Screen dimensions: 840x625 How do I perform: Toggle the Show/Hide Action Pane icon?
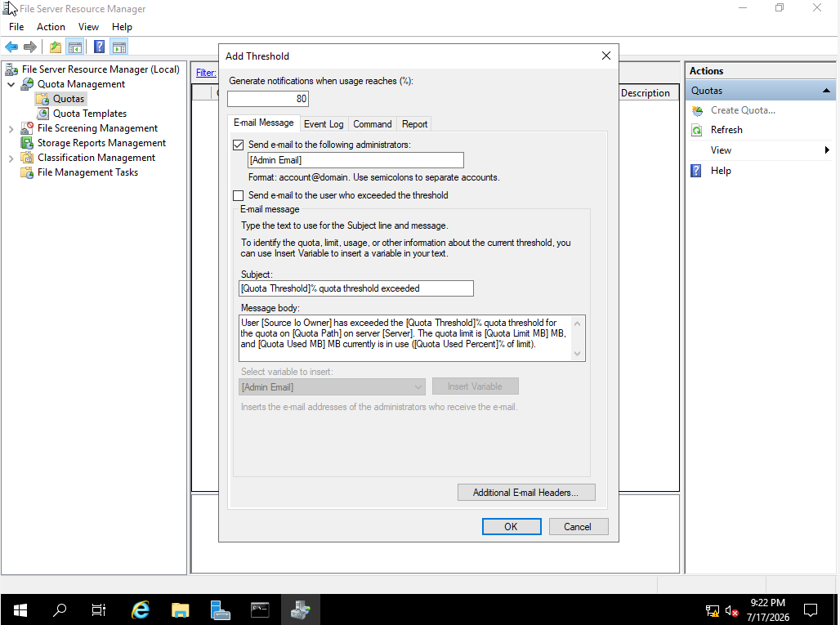click(119, 47)
